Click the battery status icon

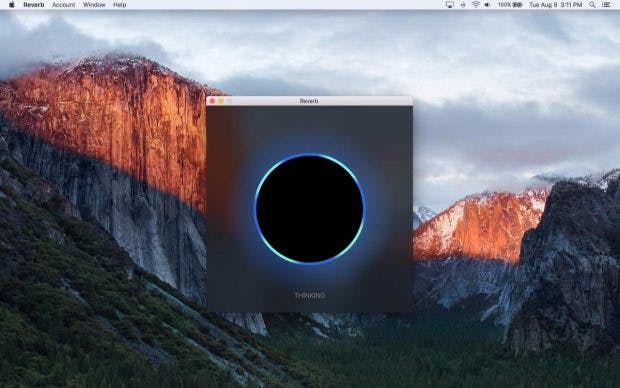[518, 5]
